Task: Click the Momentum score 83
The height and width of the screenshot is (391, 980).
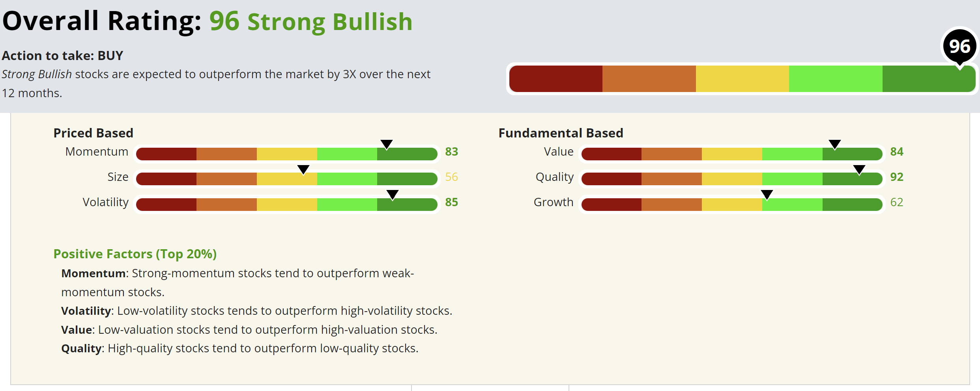Action: [x=451, y=152]
